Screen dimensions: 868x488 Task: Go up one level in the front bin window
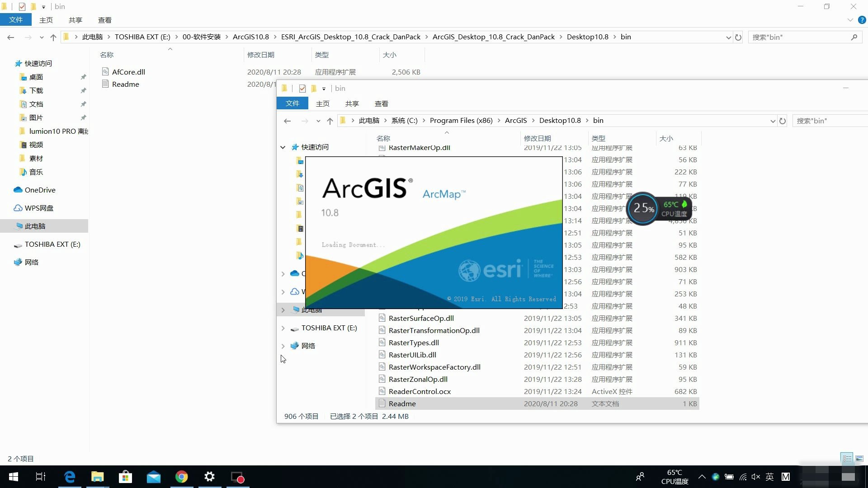[x=330, y=121]
